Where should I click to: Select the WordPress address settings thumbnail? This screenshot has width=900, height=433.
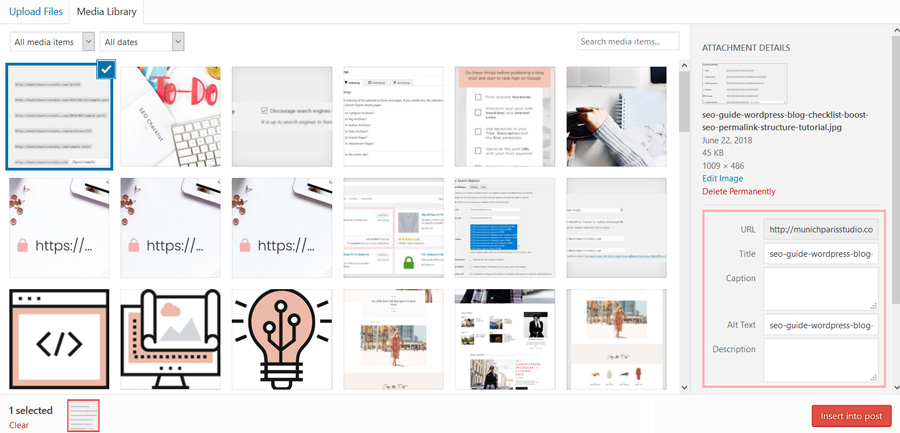pyautogui.click(x=616, y=228)
